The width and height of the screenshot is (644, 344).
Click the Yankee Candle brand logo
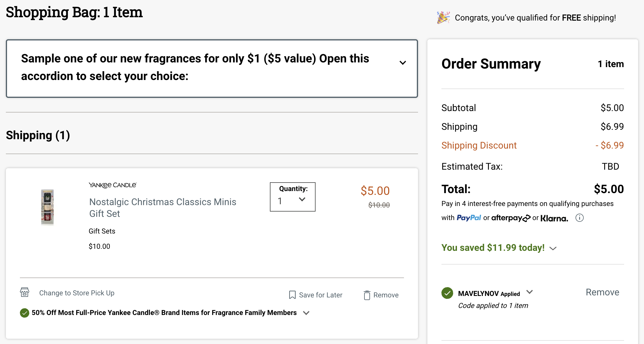click(112, 185)
